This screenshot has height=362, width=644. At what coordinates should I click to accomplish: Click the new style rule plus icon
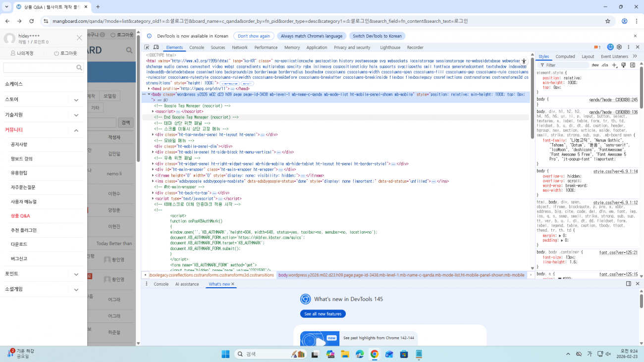(615, 65)
